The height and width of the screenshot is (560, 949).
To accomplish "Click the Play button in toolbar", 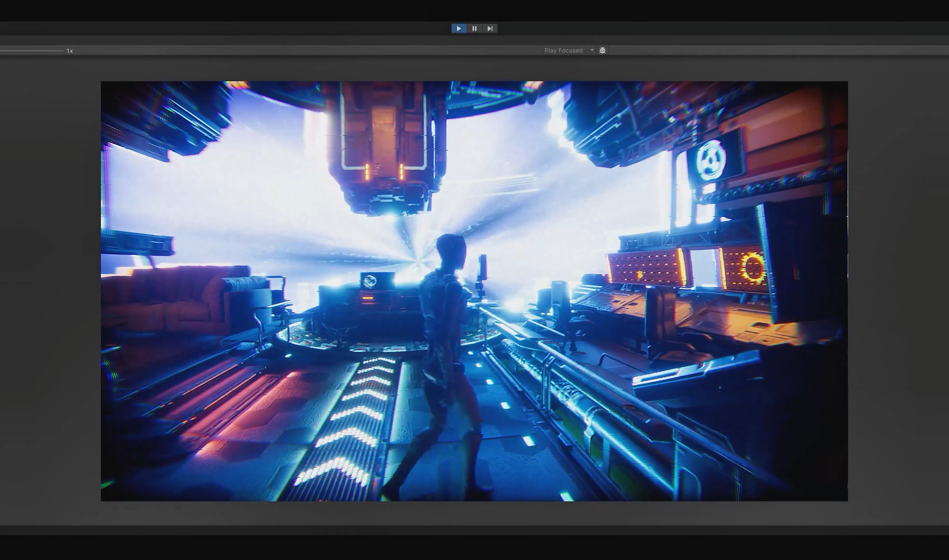I will (459, 28).
